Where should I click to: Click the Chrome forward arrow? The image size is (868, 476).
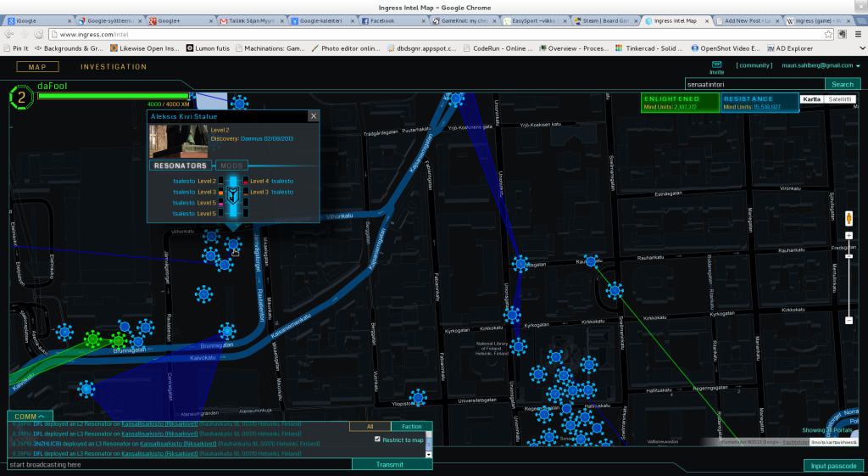25,34
